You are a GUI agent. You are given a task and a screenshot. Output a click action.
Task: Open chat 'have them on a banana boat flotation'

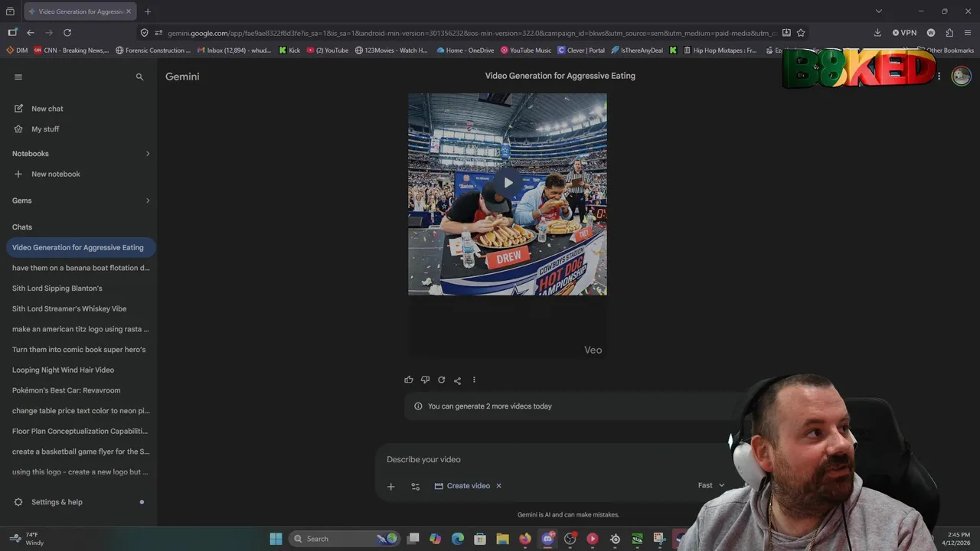[x=80, y=268]
